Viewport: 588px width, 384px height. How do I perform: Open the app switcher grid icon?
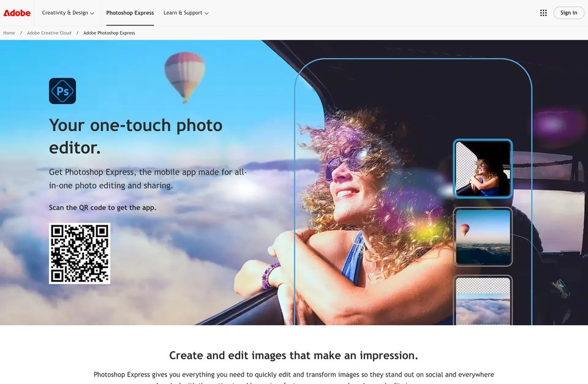click(543, 13)
